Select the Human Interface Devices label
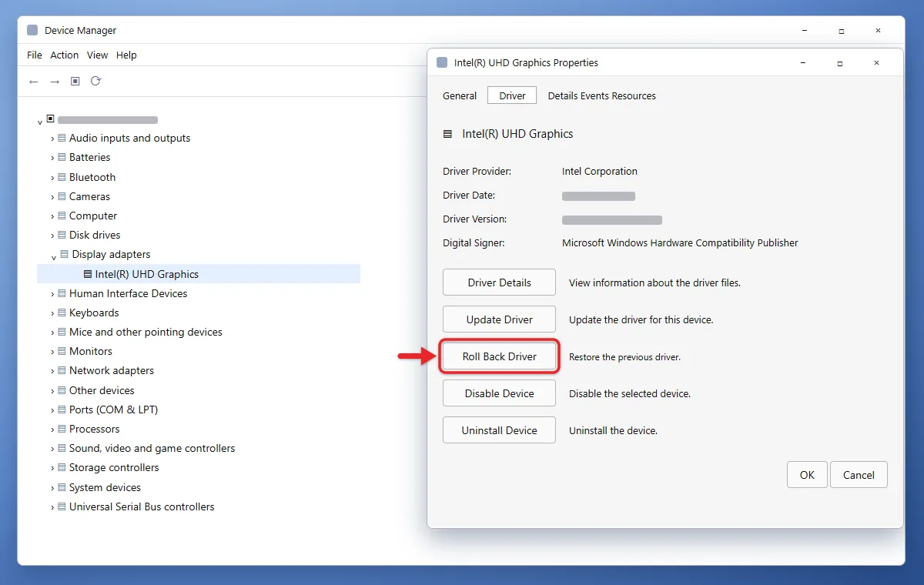Viewport: 924px width, 585px height. (129, 294)
